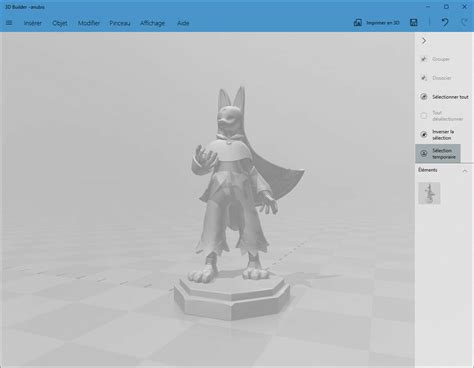Click the octagonal base of the figurine
This screenshot has height=368, width=474.
232,298
